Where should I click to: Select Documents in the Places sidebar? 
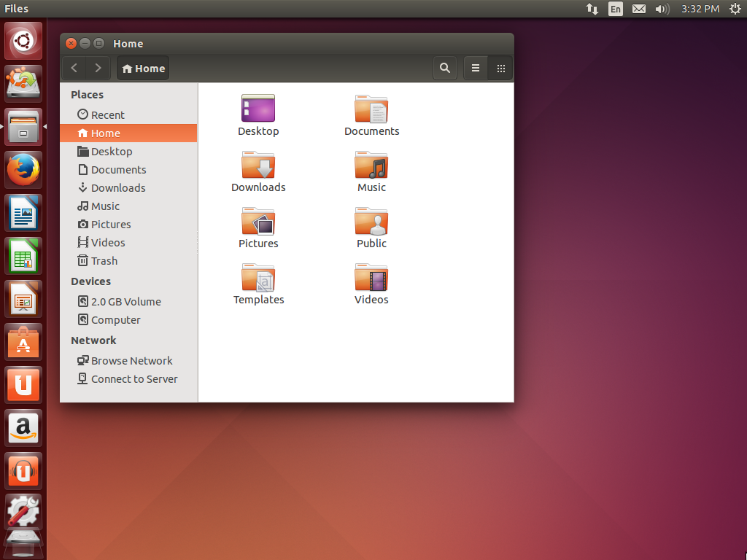pyautogui.click(x=128, y=169)
